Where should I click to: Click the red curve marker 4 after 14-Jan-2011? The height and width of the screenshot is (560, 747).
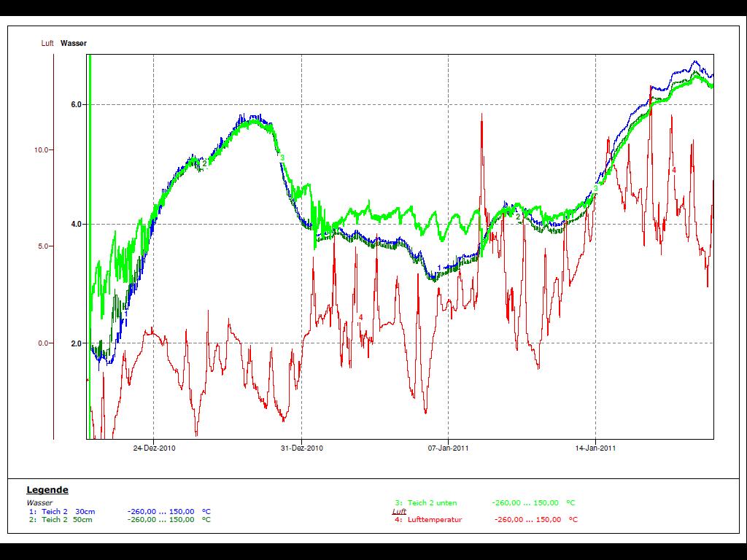[674, 170]
